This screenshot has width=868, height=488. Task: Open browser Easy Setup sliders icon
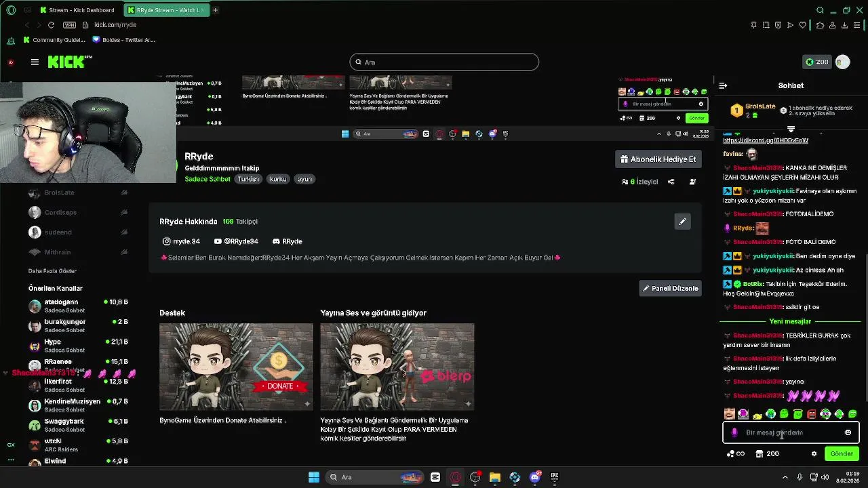pyautogui.click(x=857, y=25)
